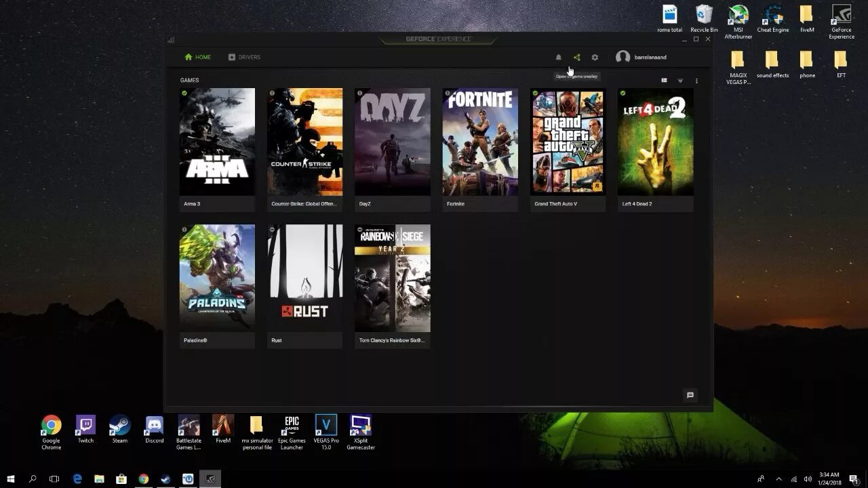Open the in-game overlay share icon
The image size is (868, 488).
[577, 58]
